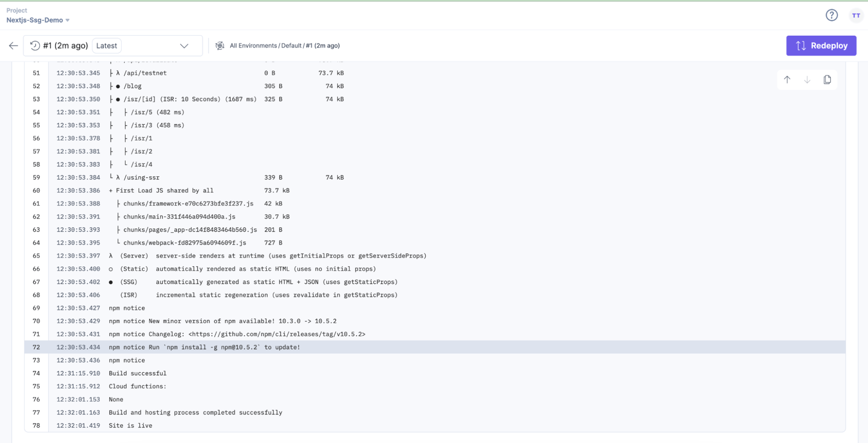The image size is (868, 443).
Task: Click the '/blog' route log line
Action: pos(435,86)
